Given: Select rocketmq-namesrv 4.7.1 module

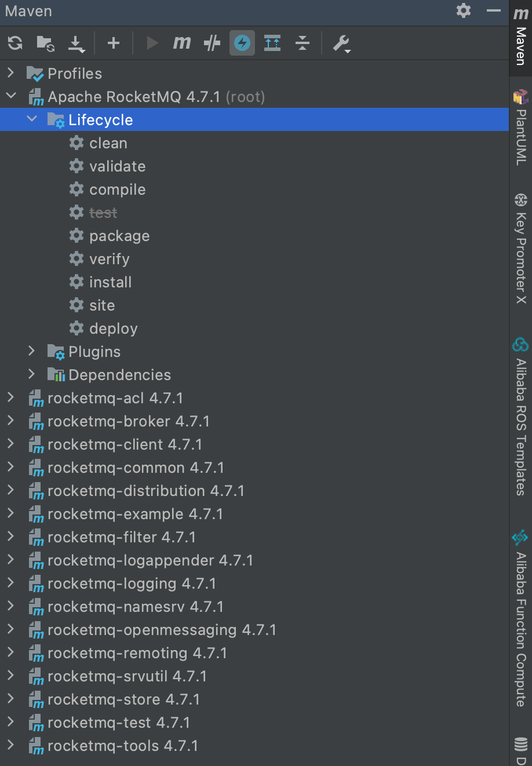Looking at the screenshot, I should tap(136, 607).
